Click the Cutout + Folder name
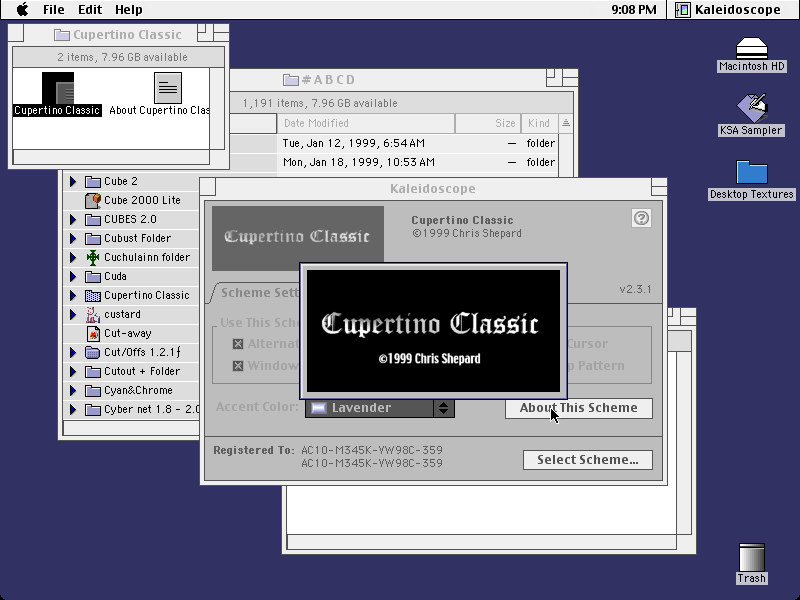800x600 pixels. click(142, 371)
